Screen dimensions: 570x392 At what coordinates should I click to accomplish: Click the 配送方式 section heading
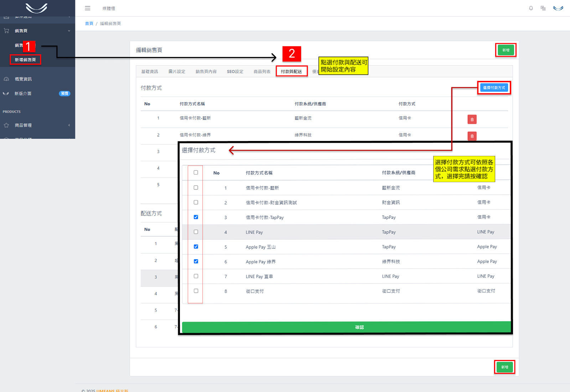(x=151, y=213)
